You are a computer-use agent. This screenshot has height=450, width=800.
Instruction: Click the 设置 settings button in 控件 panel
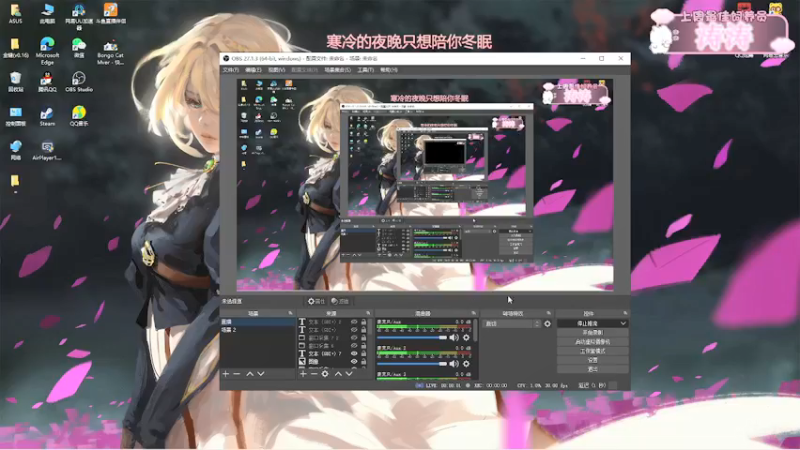592,360
